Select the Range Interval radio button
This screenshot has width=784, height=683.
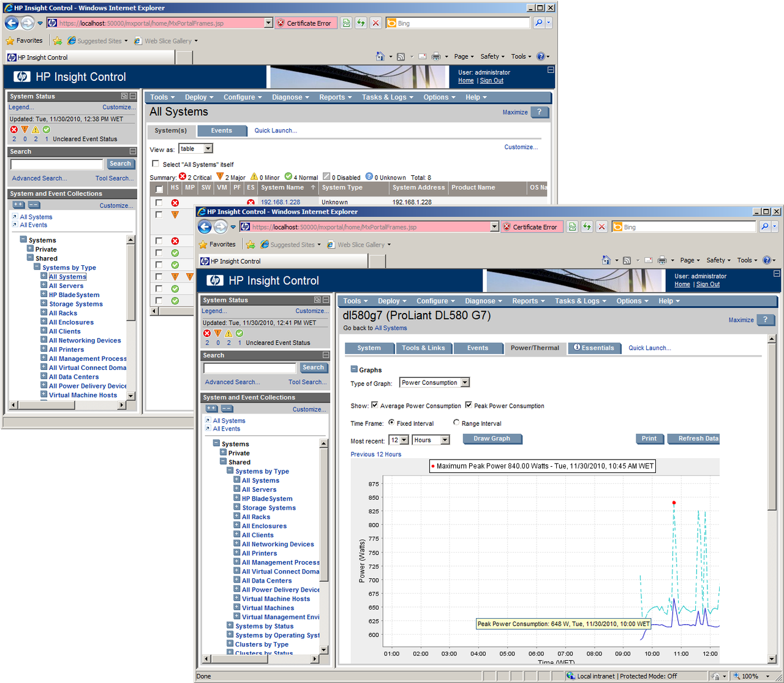coord(456,423)
